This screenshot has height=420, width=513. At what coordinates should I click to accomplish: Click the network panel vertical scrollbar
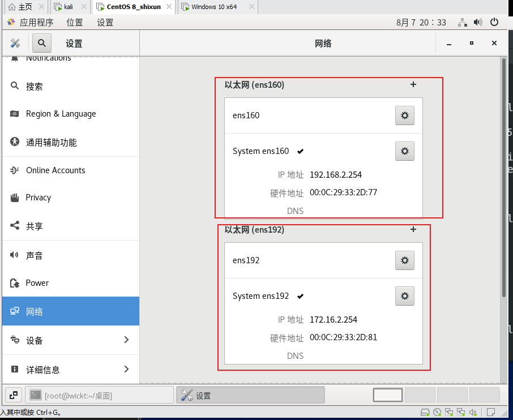(x=504, y=178)
